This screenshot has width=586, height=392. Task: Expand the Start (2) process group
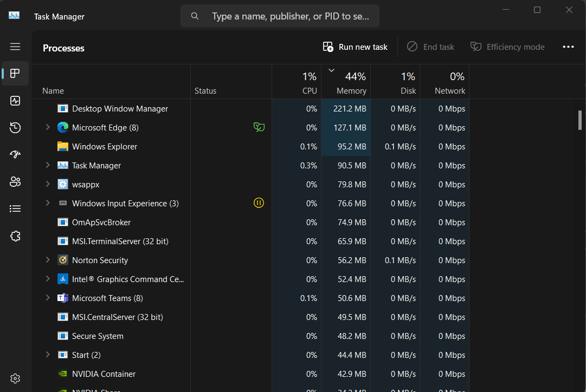point(48,355)
